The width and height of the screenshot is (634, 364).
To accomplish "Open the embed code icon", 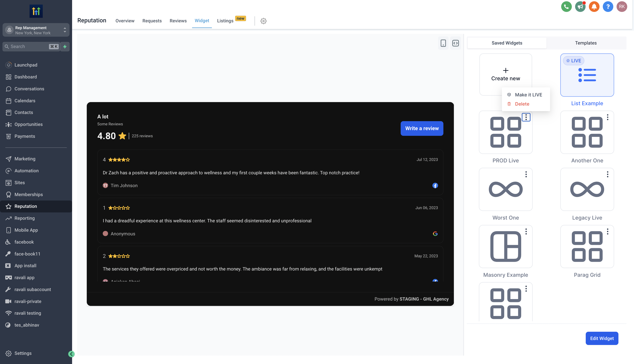I will 455,43.
